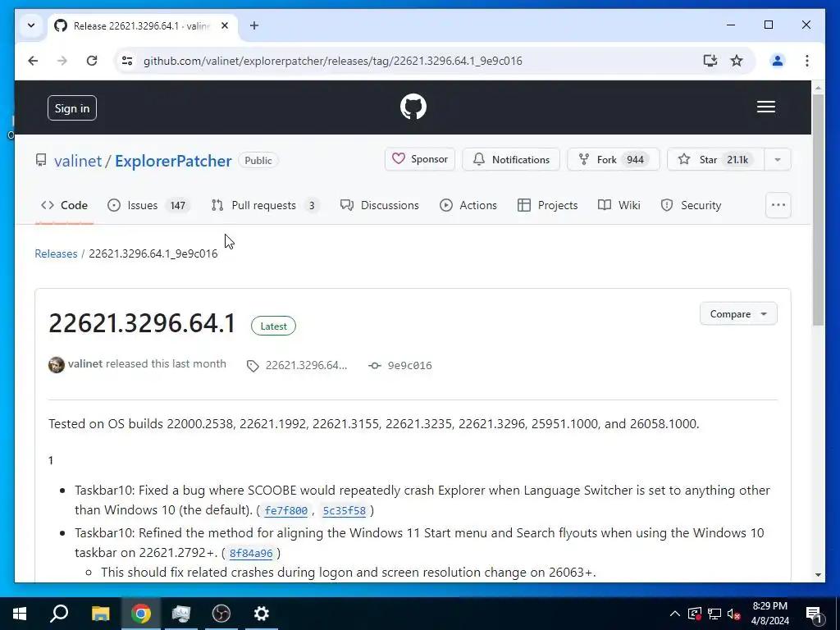Viewport: 840px width, 630px height.
Task: Reload the page with refresh icon
Action: [x=92, y=61]
